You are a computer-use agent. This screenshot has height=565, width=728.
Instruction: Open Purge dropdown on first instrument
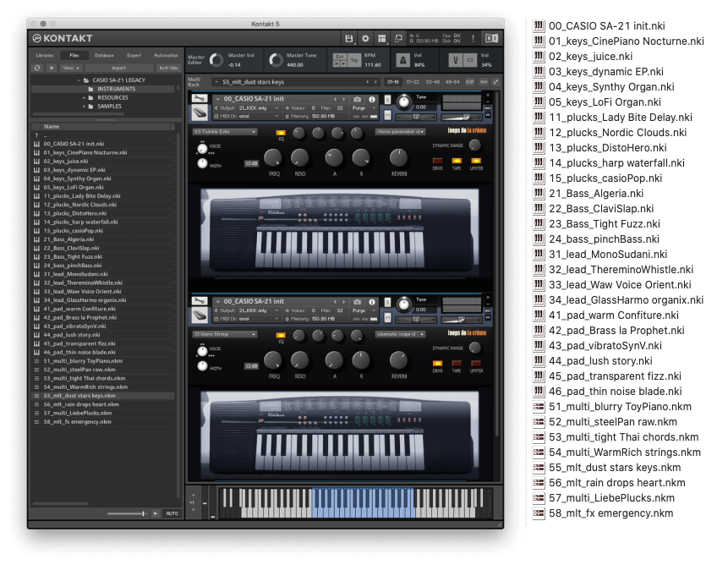(364, 108)
